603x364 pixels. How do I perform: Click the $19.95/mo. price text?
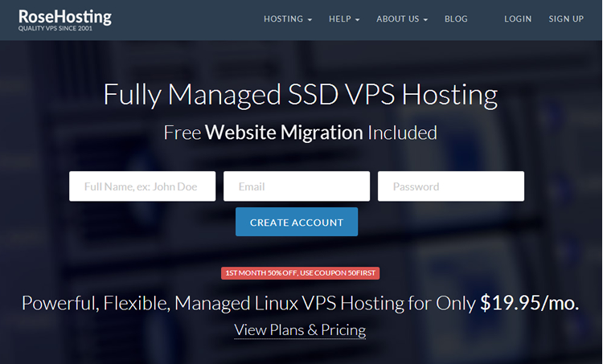pos(530,303)
